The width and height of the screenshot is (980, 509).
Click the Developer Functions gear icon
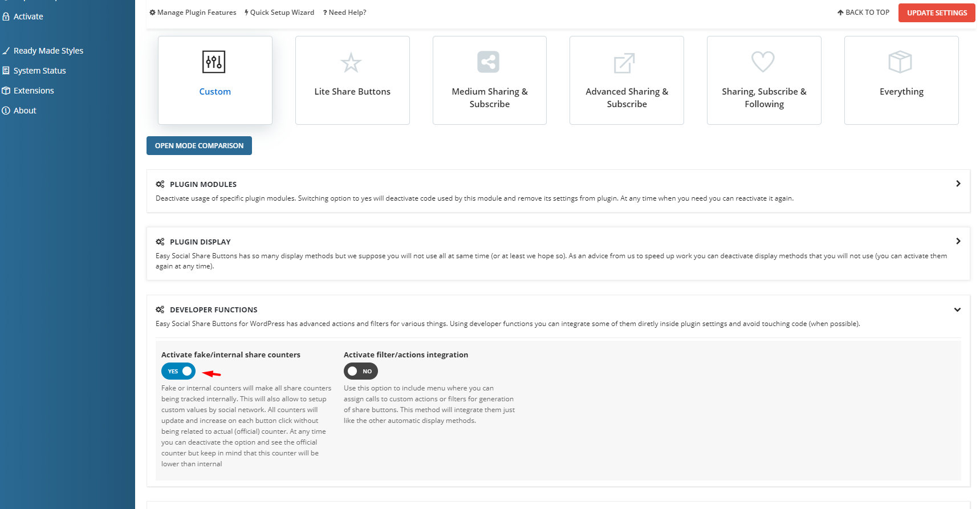coord(160,310)
